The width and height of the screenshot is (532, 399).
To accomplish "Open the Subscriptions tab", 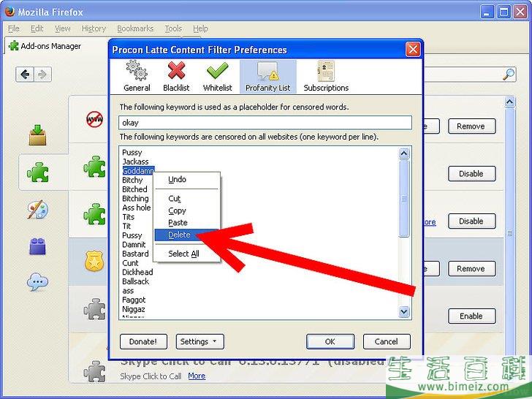I will click(326, 77).
